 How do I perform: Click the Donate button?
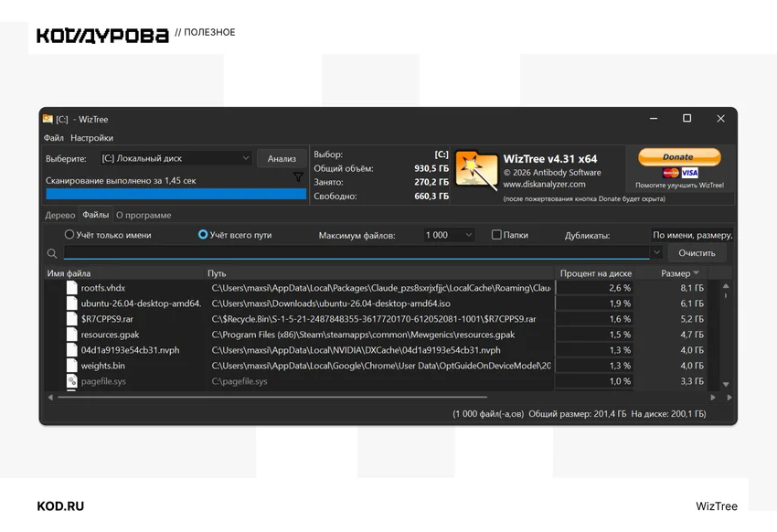click(679, 156)
